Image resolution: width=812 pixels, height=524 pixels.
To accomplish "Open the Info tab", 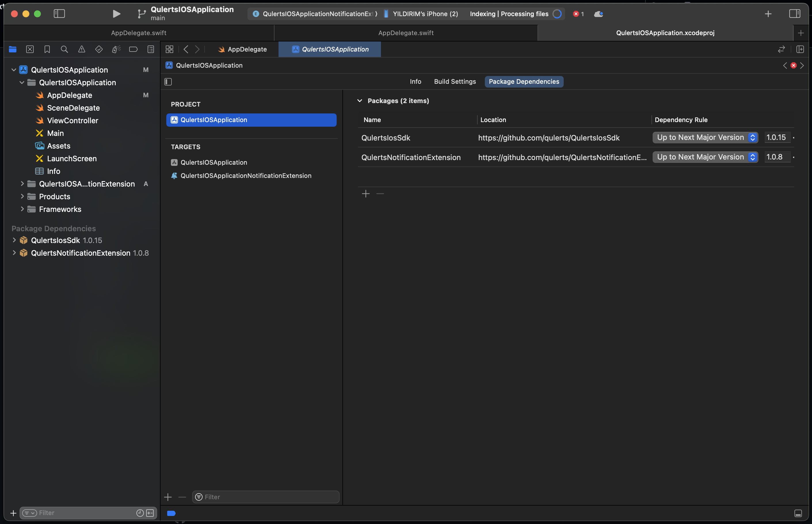I will point(415,82).
